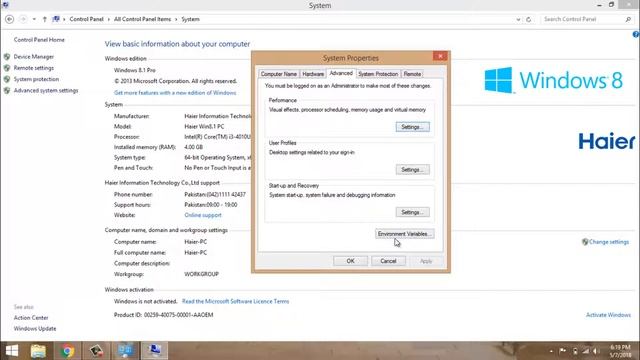Read the Microsoft Software Licence Terms

236,301
